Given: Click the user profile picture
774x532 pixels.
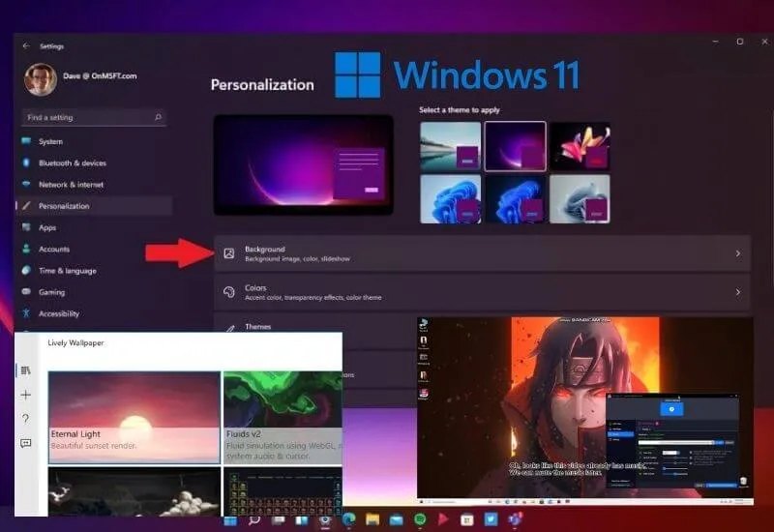Looking at the screenshot, I should point(41,79).
